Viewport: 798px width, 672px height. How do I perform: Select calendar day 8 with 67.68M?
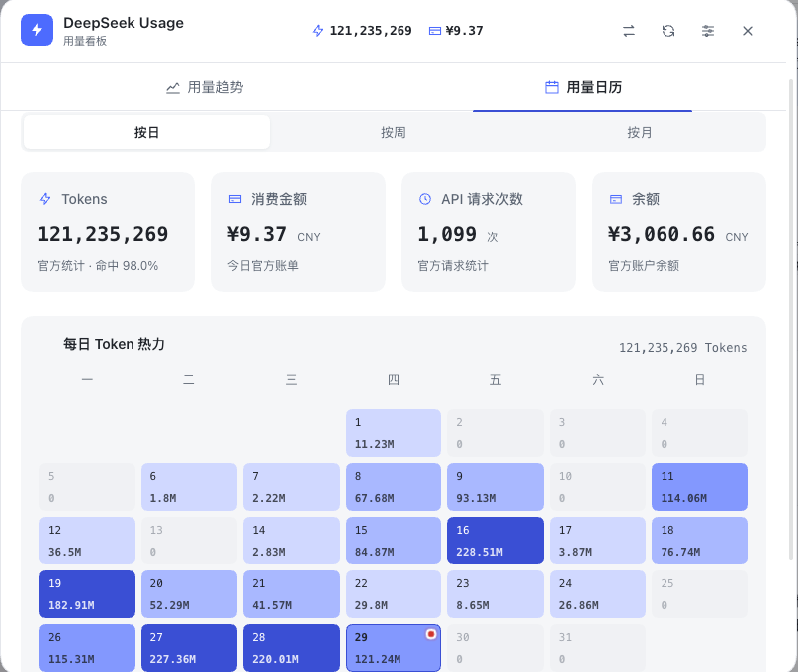(394, 487)
